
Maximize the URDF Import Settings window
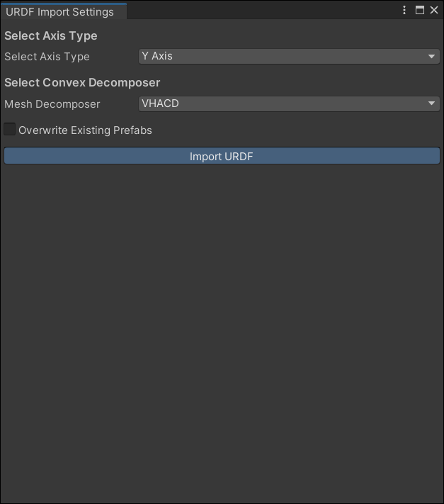coord(419,10)
